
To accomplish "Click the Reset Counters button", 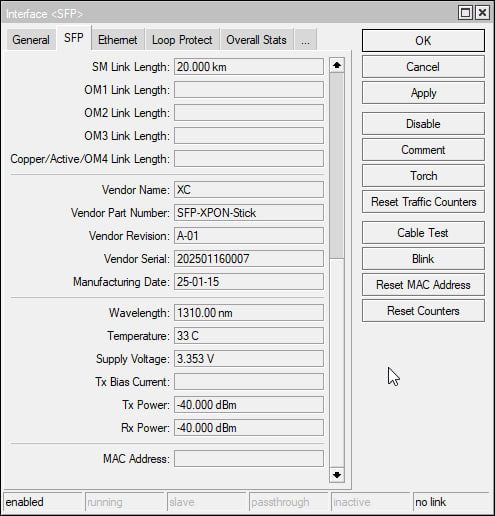I will [x=423, y=311].
